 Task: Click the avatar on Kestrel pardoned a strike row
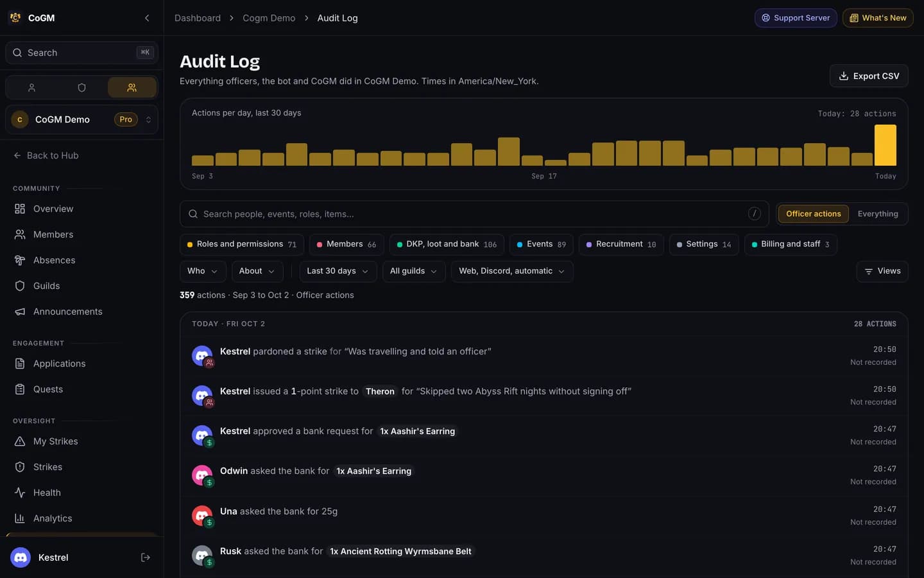pyautogui.click(x=202, y=356)
